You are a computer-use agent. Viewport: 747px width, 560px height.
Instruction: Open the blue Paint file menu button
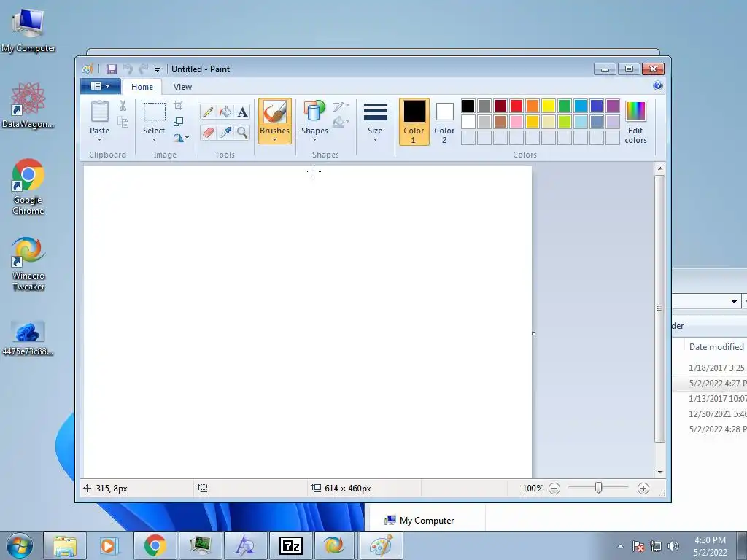[100, 86]
